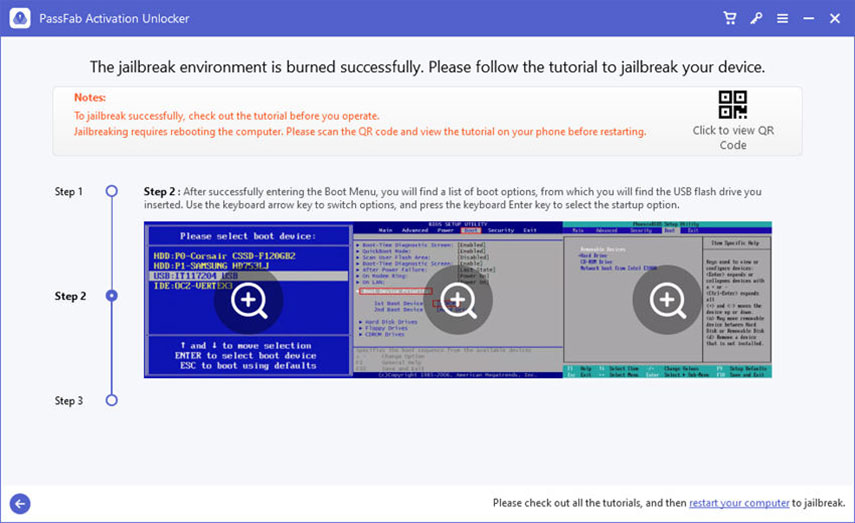Magnify the rightmost BIOS boot order image

pos(666,299)
